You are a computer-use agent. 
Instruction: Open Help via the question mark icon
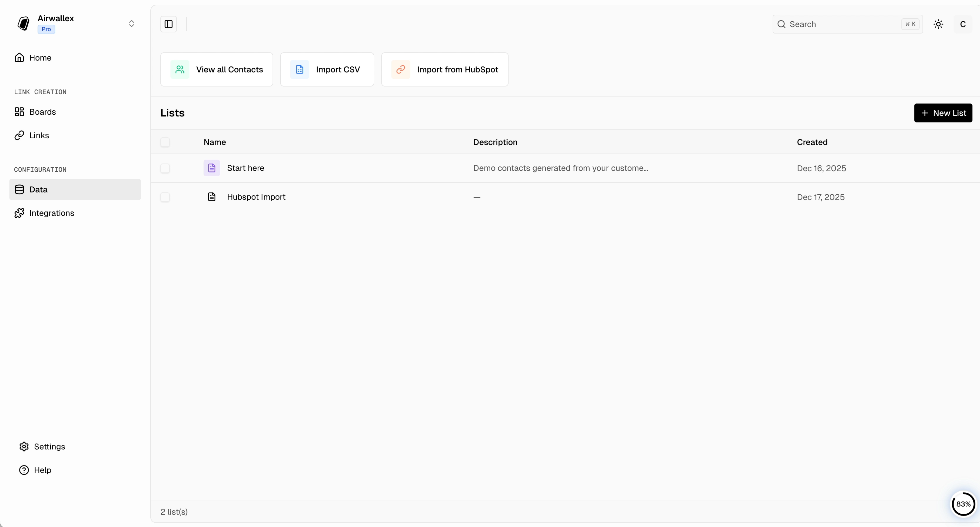[x=24, y=470]
